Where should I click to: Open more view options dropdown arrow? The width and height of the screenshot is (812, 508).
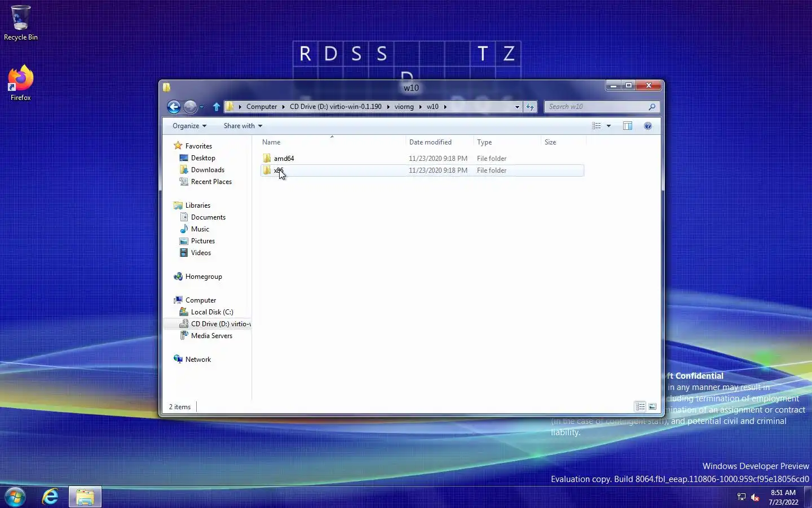pyautogui.click(x=608, y=126)
